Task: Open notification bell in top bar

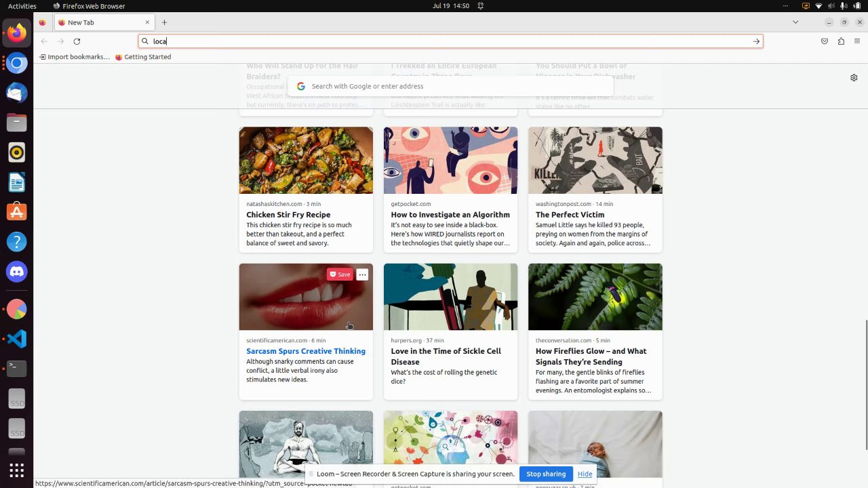Action: [480, 5]
